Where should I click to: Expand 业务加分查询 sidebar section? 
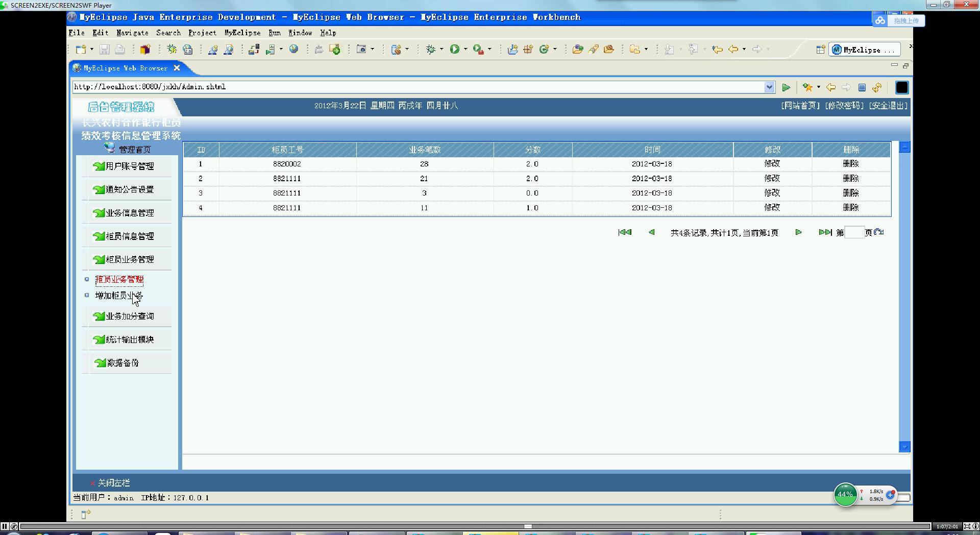[130, 316]
